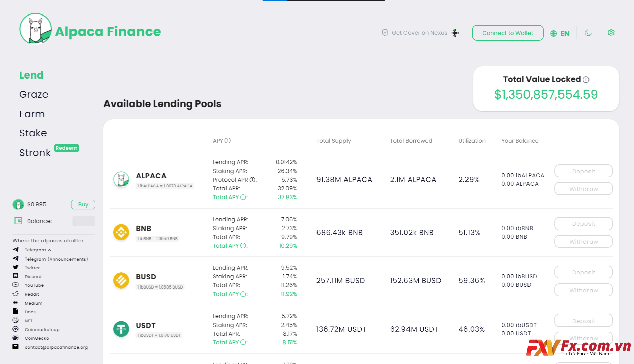Screen dimensions: 634x364
Task: Click the Discord icon
Action: pos(16,276)
